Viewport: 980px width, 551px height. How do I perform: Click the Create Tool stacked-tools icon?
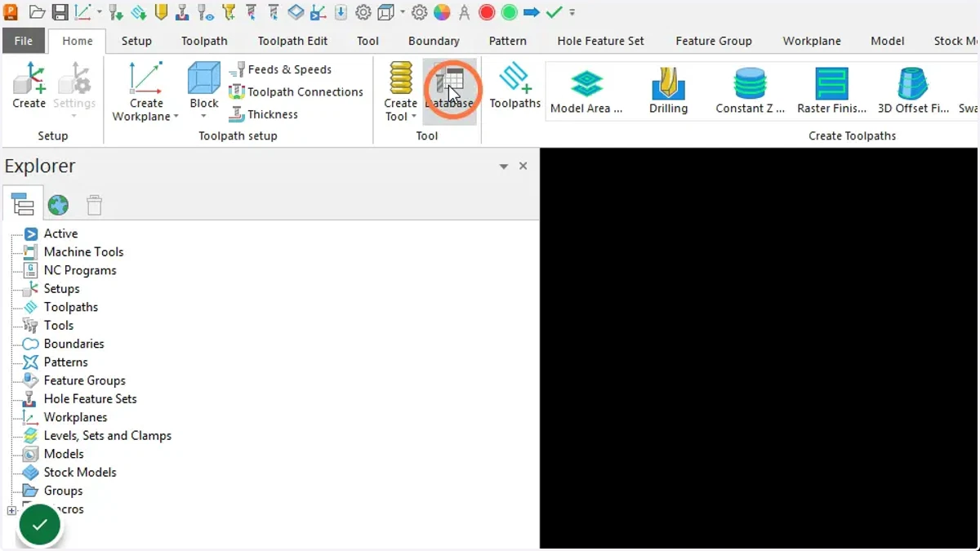pos(401,78)
